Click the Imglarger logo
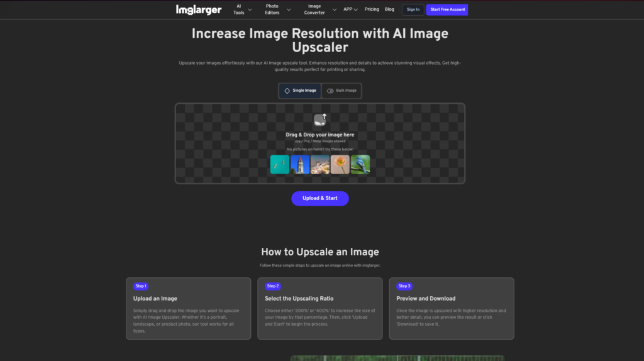644x361 pixels. click(199, 9)
